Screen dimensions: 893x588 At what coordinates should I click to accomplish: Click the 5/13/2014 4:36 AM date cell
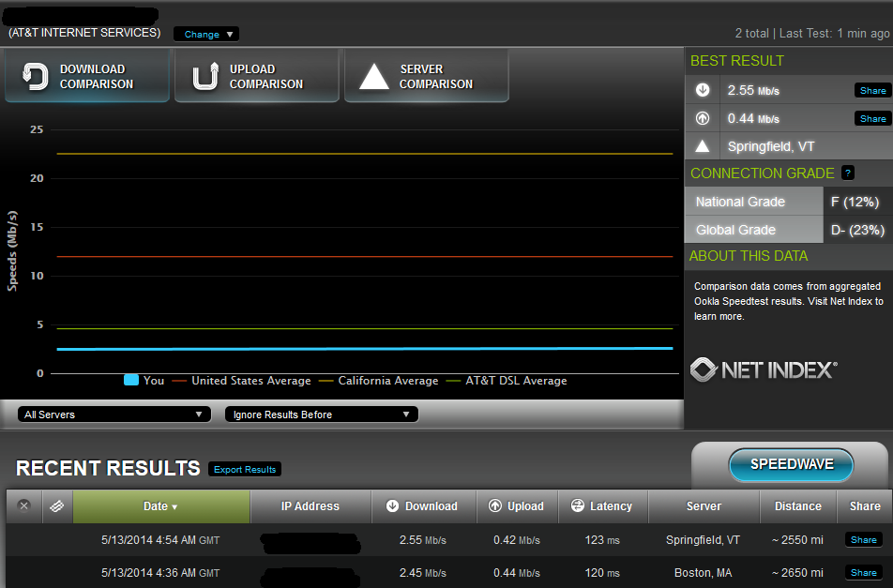(x=160, y=573)
